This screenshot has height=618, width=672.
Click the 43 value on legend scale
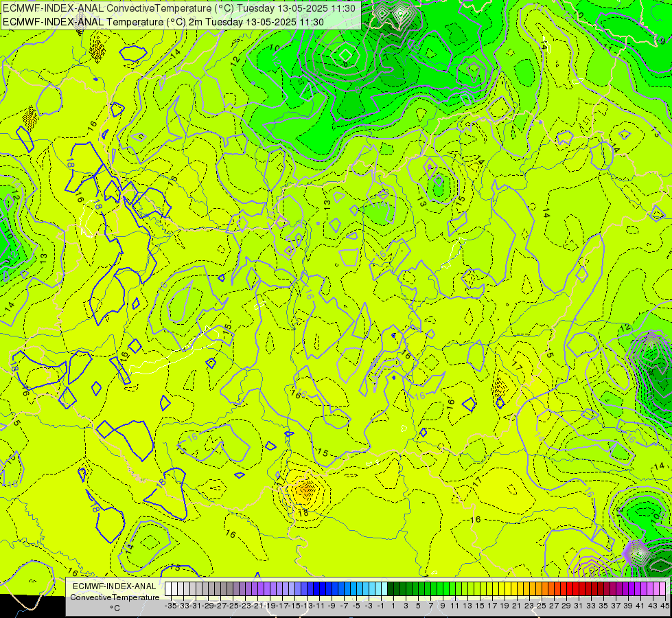pos(653,606)
